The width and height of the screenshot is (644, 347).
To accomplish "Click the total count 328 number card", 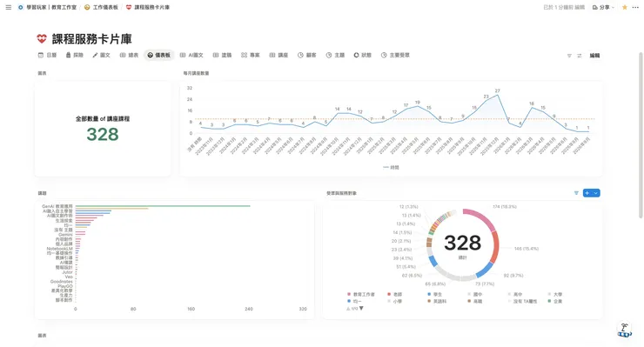I will pos(103,130).
